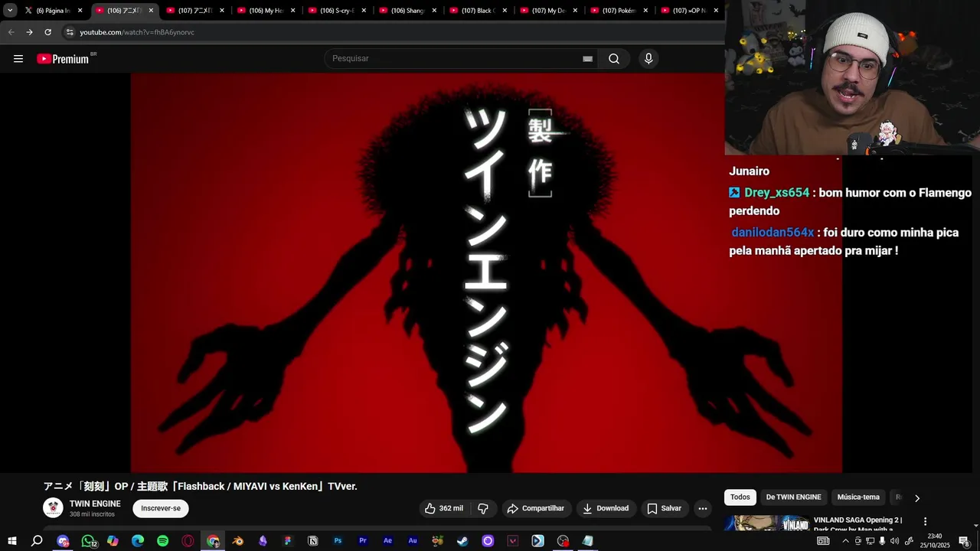The width and height of the screenshot is (980, 551).
Task: Click chat username danilodan564x
Action: 773,233
